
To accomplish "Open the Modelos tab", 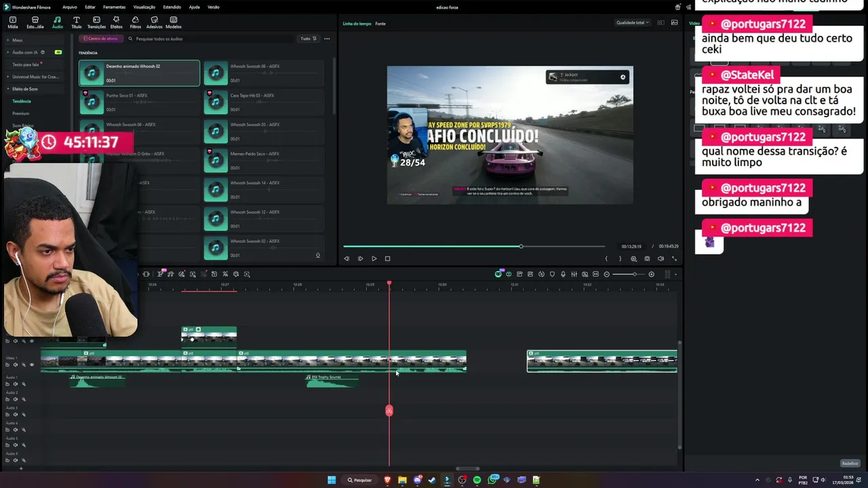I will click(x=174, y=22).
